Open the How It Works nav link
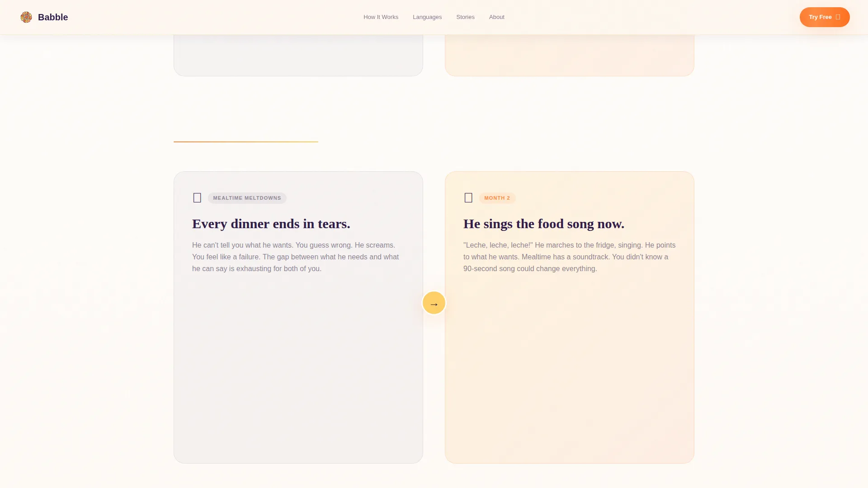Image resolution: width=868 pixels, height=488 pixels. click(x=381, y=17)
